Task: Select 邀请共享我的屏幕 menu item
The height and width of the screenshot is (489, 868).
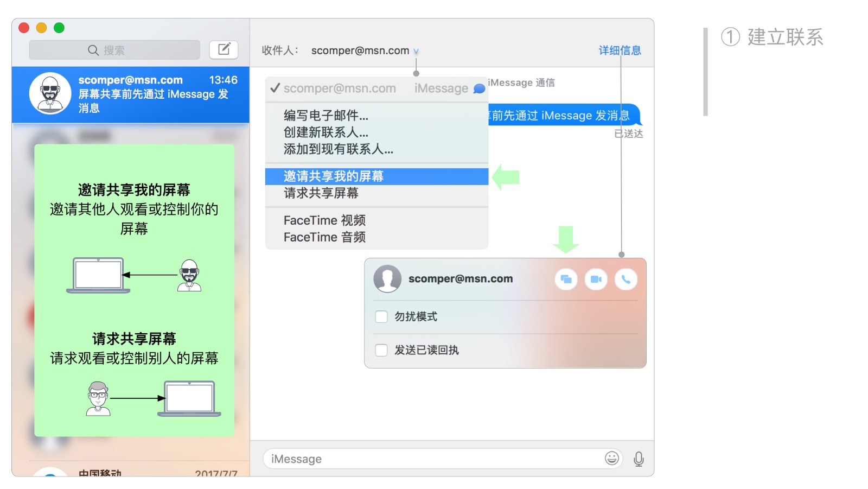Action: [x=376, y=176]
